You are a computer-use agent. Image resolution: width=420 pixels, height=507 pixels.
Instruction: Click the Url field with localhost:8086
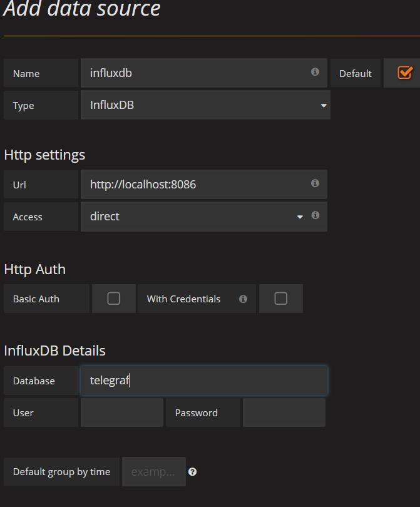(204, 184)
